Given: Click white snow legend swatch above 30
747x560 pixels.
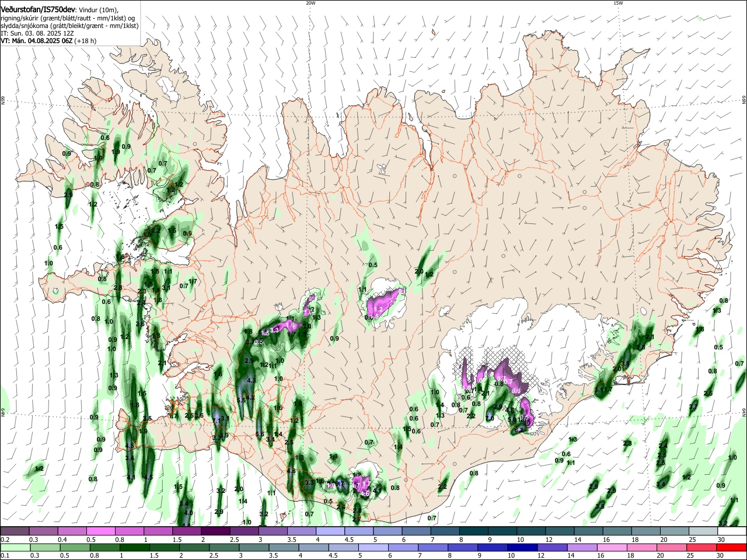Looking at the screenshot, I should (732, 531).
